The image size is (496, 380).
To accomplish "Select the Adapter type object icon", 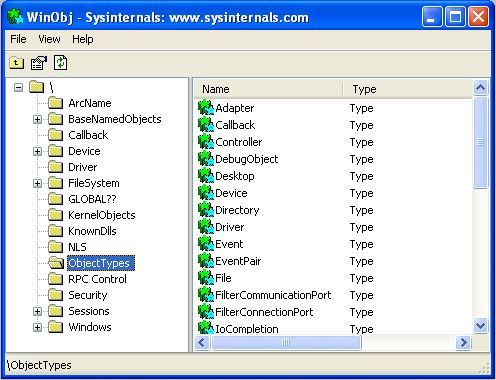I will [206, 107].
